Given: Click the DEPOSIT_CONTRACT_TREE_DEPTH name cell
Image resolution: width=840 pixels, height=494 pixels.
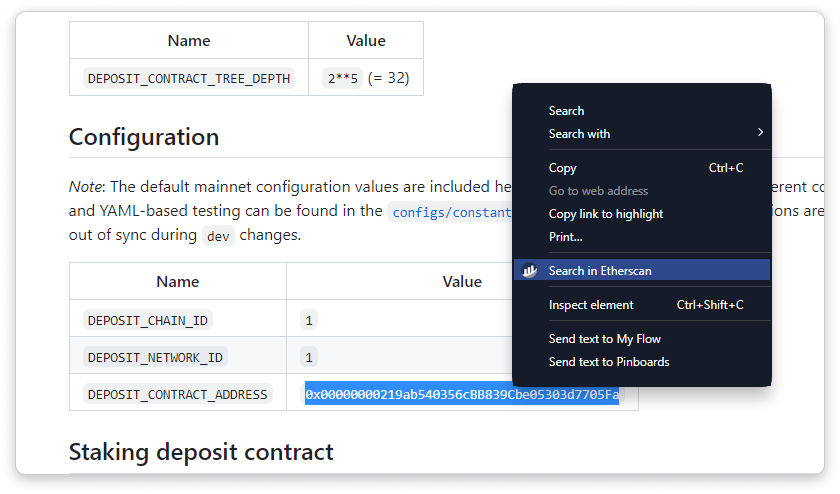Looking at the screenshot, I should 189,78.
